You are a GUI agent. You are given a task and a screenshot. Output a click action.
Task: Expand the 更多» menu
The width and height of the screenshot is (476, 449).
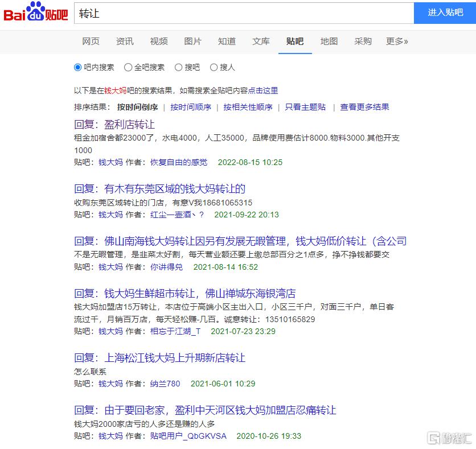pos(397,42)
